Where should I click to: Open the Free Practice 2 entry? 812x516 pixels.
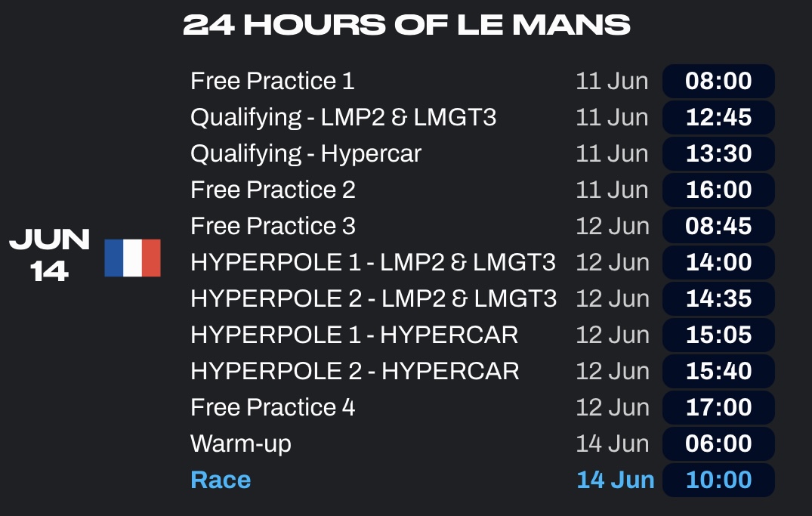[x=273, y=190]
